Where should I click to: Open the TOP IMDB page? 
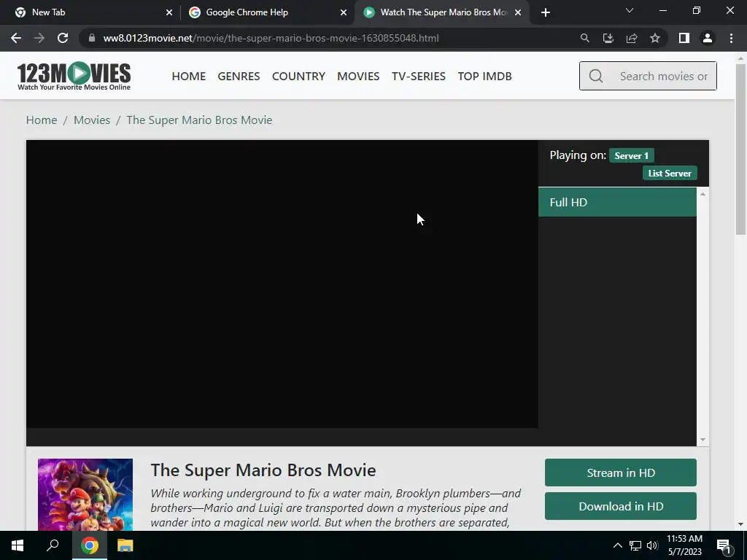485,76
